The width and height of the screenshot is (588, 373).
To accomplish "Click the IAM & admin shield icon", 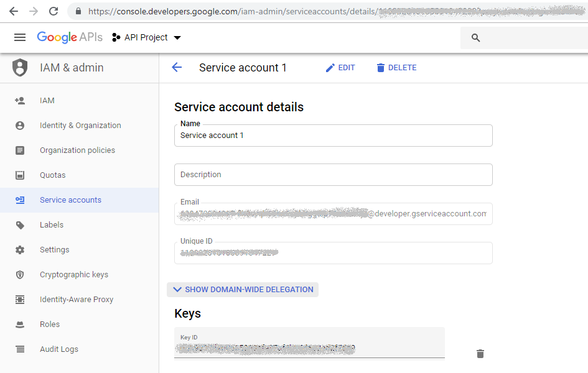I will click(21, 68).
